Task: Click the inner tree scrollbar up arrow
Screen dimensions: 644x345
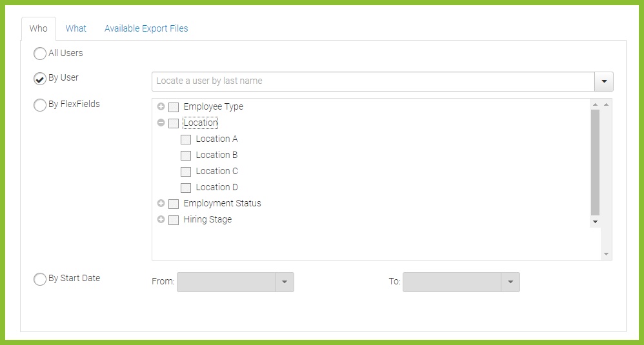Action: pos(595,104)
